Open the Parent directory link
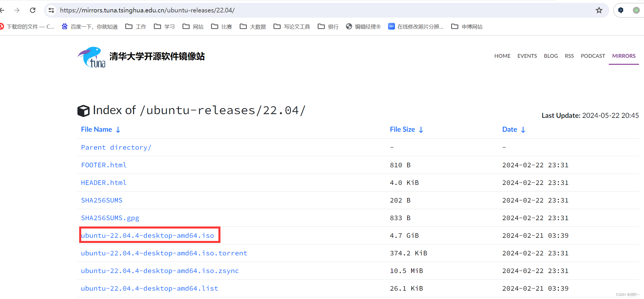 coord(116,148)
